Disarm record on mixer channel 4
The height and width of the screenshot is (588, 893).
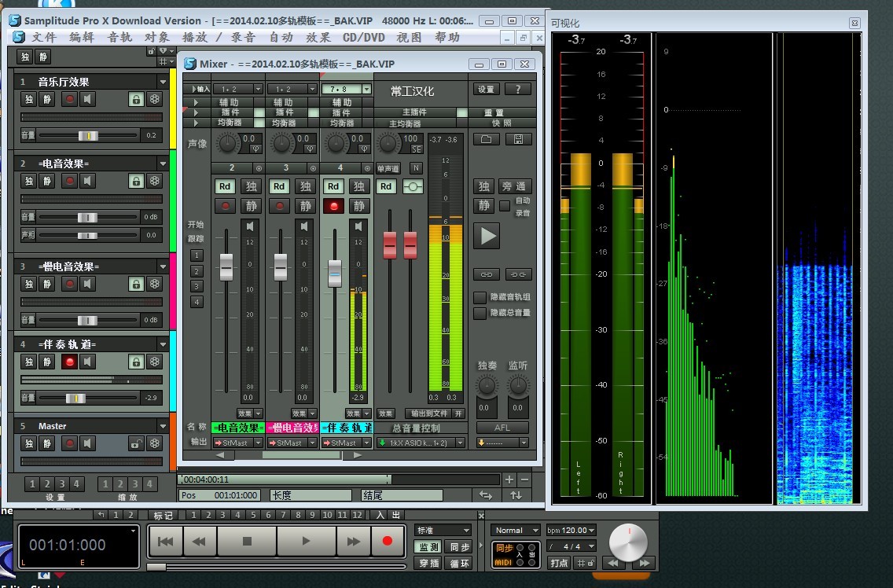pyautogui.click(x=333, y=206)
